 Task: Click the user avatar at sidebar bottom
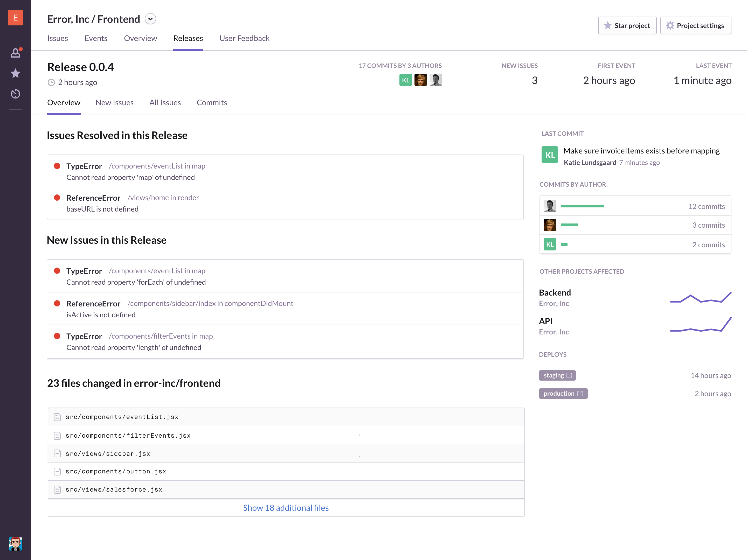(x=16, y=544)
